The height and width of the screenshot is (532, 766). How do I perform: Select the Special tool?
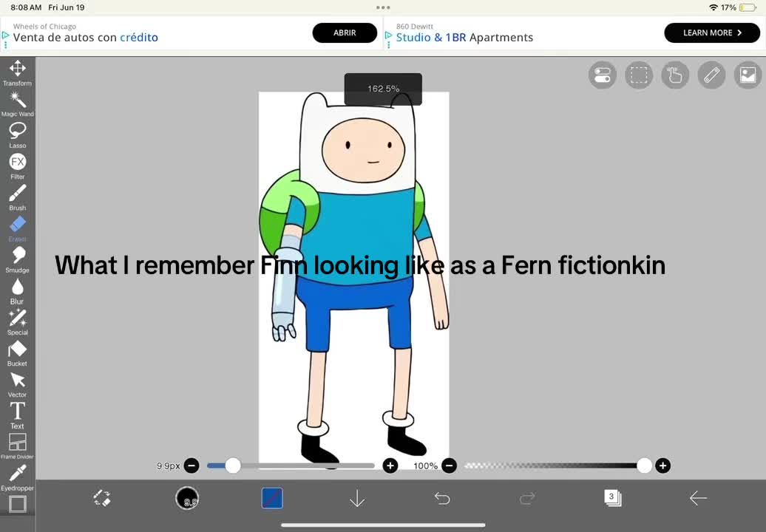tap(18, 322)
